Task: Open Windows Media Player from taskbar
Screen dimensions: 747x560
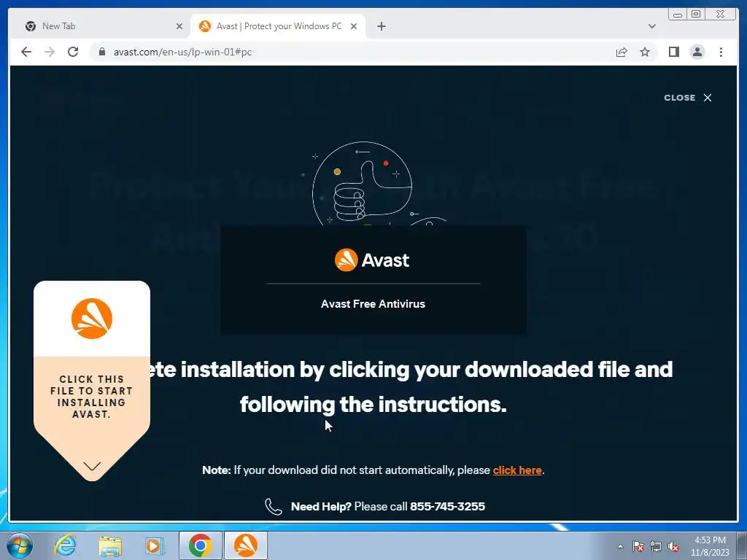Action: [x=154, y=545]
